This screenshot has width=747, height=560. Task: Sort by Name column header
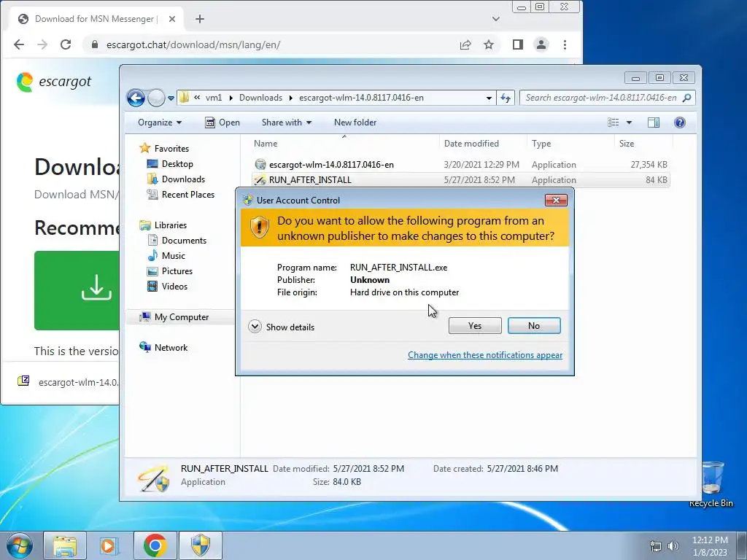pos(344,144)
